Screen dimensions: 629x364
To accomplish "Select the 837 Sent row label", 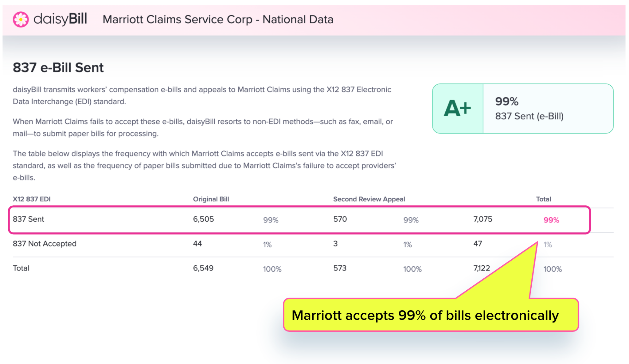I will tap(28, 219).
